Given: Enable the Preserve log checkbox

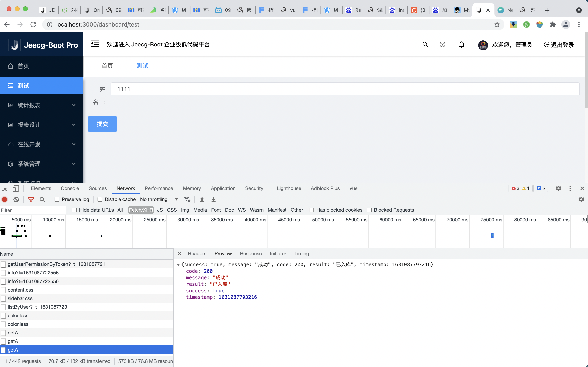Looking at the screenshot, I should tap(57, 199).
